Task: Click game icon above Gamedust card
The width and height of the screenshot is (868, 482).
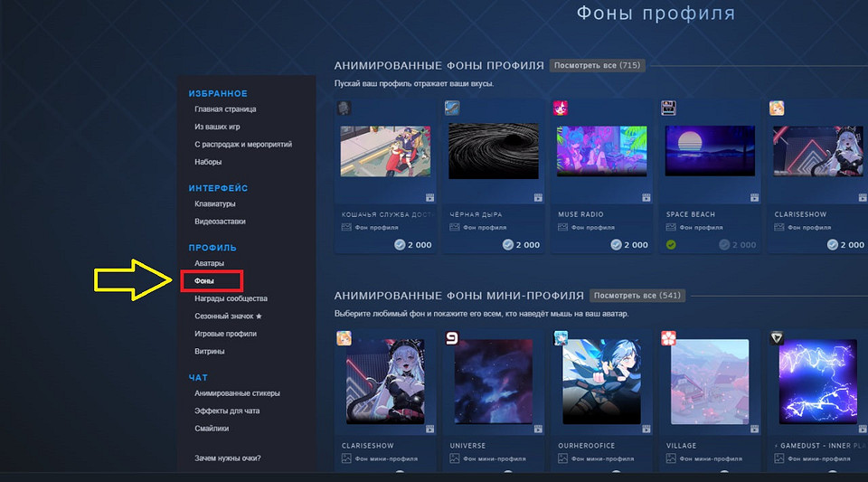Action: pos(777,338)
